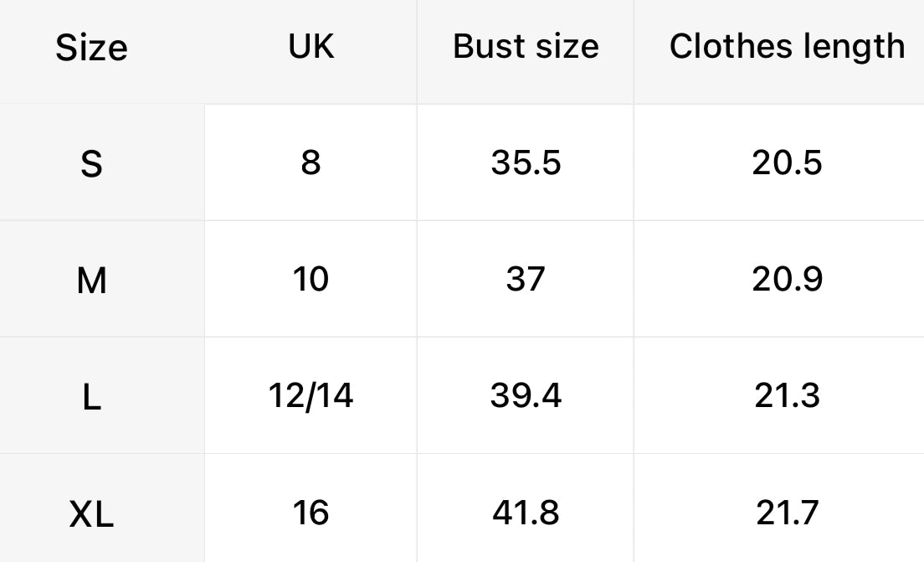Click the 20.5 clothes length value

point(788,162)
